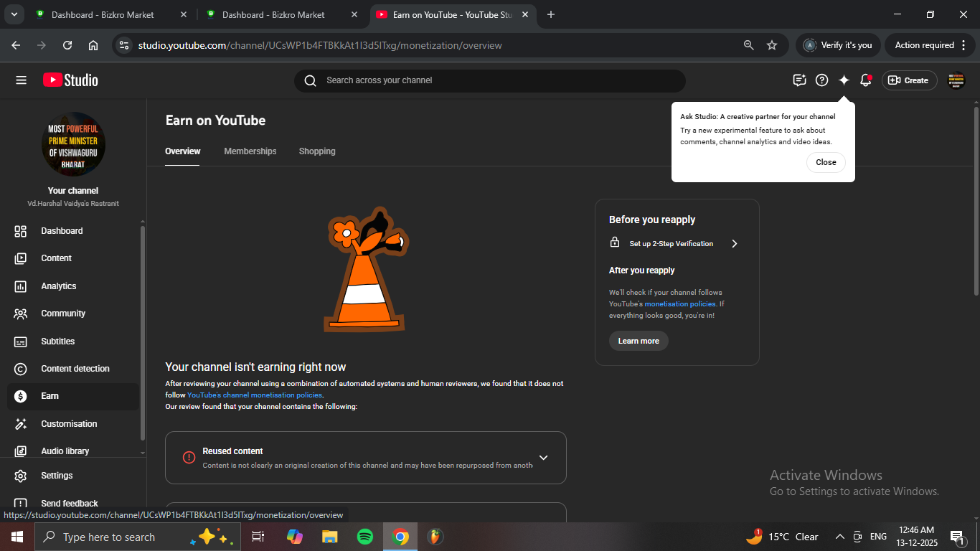This screenshot has width=980, height=551.
Task: Go to Content detection in sidebar
Action: point(75,369)
